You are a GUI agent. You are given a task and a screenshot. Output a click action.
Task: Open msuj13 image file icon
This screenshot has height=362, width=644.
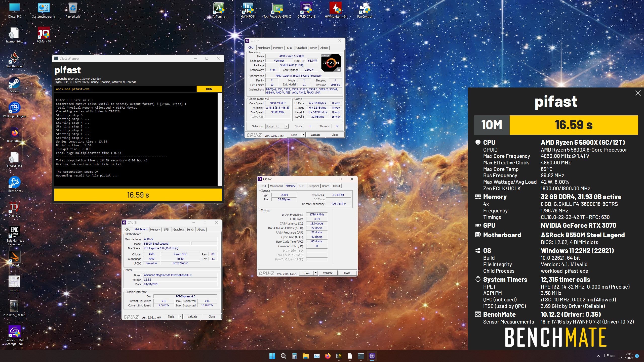[x=14, y=284]
